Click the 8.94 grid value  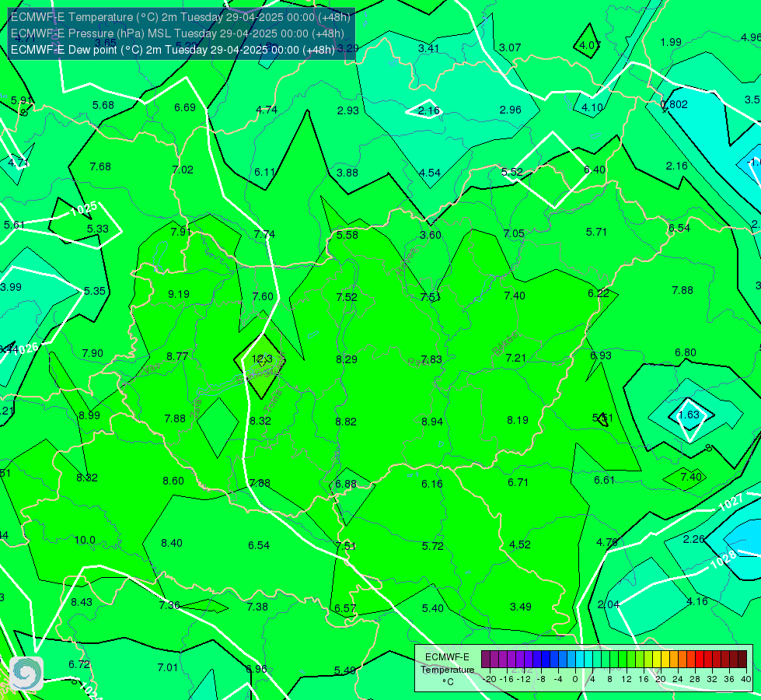[x=432, y=421]
